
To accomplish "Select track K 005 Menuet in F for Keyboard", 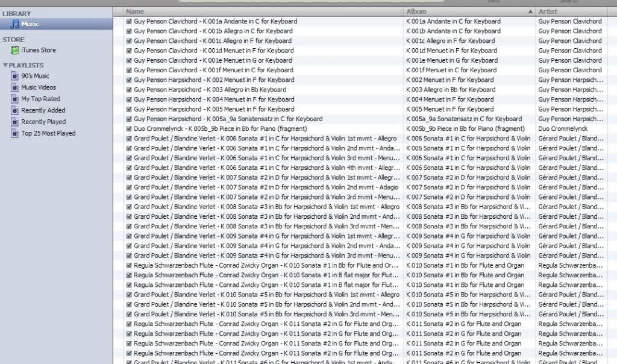I will coord(214,109).
